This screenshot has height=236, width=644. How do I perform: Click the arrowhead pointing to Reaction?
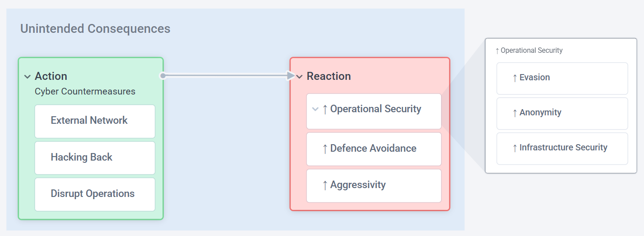coord(290,76)
